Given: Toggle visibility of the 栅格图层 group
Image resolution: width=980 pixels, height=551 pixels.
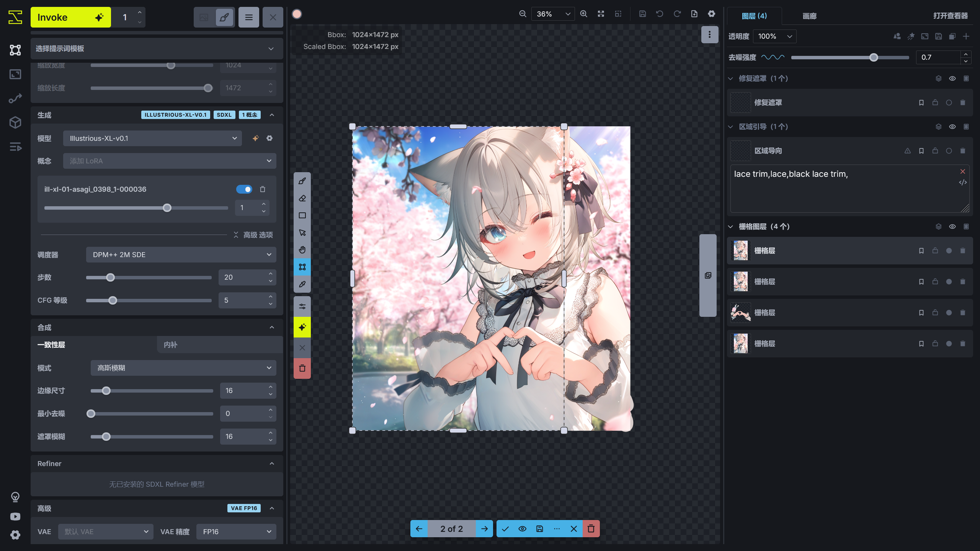Looking at the screenshot, I should pyautogui.click(x=952, y=226).
